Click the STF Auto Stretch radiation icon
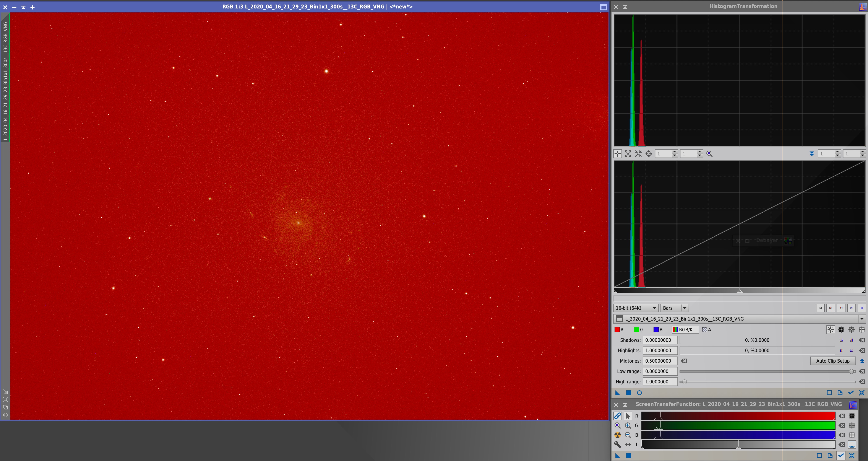The image size is (868, 461). [617, 435]
